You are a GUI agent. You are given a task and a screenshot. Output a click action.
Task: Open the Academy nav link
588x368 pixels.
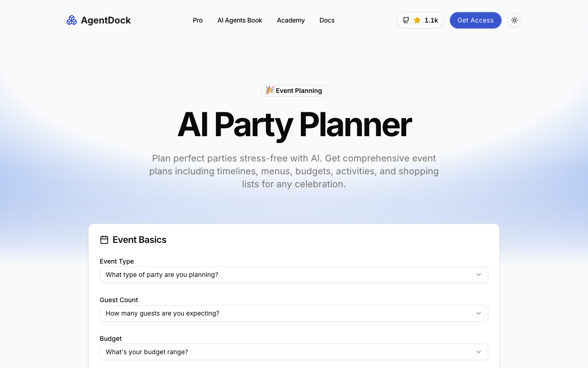click(x=291, y=20)
